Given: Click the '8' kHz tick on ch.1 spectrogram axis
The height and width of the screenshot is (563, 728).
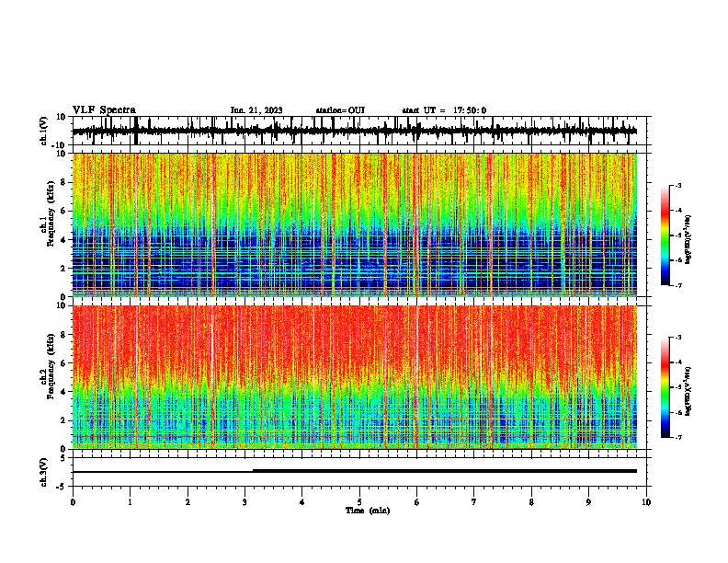Looking at the screenshot, I should [x=63, y=182].
